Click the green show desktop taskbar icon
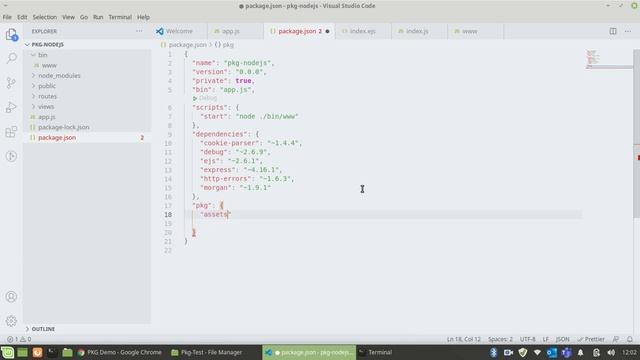The height and width of the screenshot is (360, 640). 22,352
